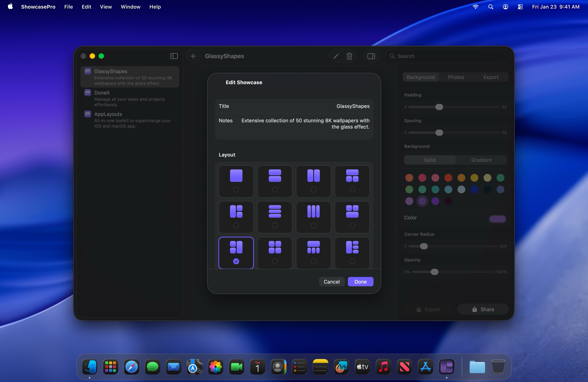Toggle the right inspector panel icon
Image resolution: width=588 pixels, height=382 pixels.
(371, 56)
